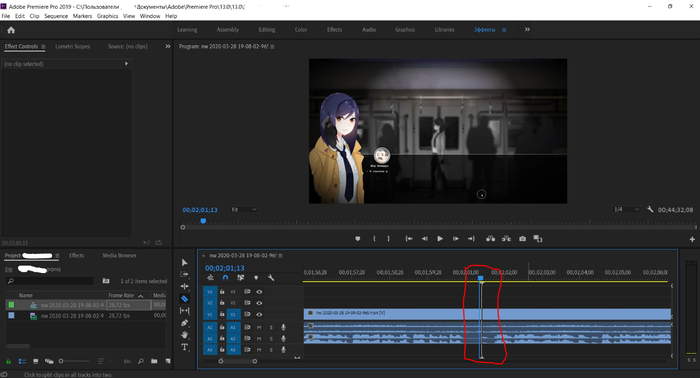This screenshot has width=700, height=378.
Task: Select the Slip tool
Action: point(184,311)
